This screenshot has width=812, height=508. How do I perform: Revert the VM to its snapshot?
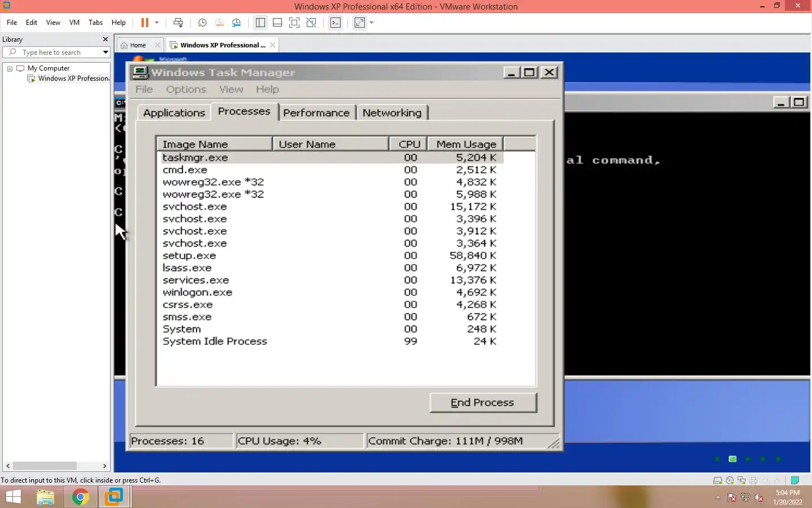click(x=219, y=23)
